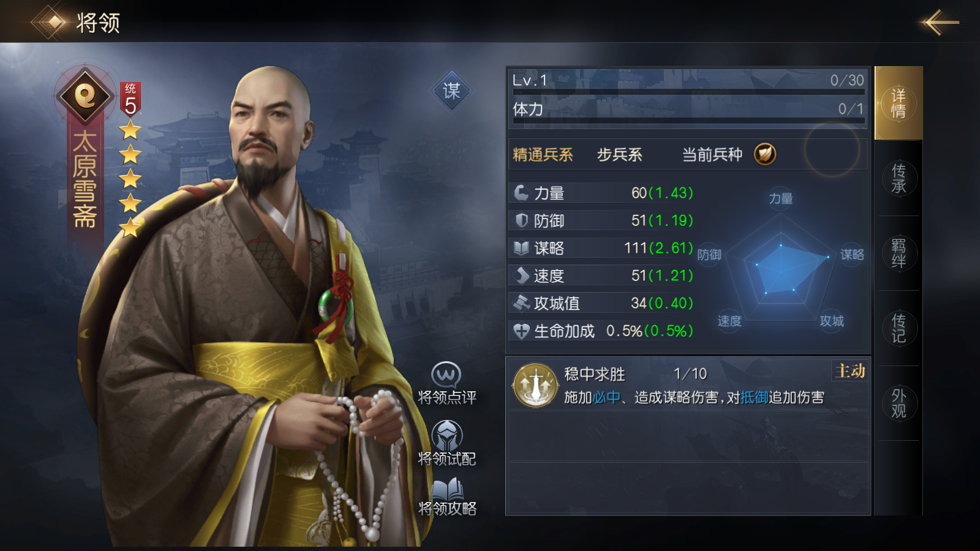This screenshot has height=551, width=980.
Task: Switch to the 详情 tab
Action: [x=899, y=103]
